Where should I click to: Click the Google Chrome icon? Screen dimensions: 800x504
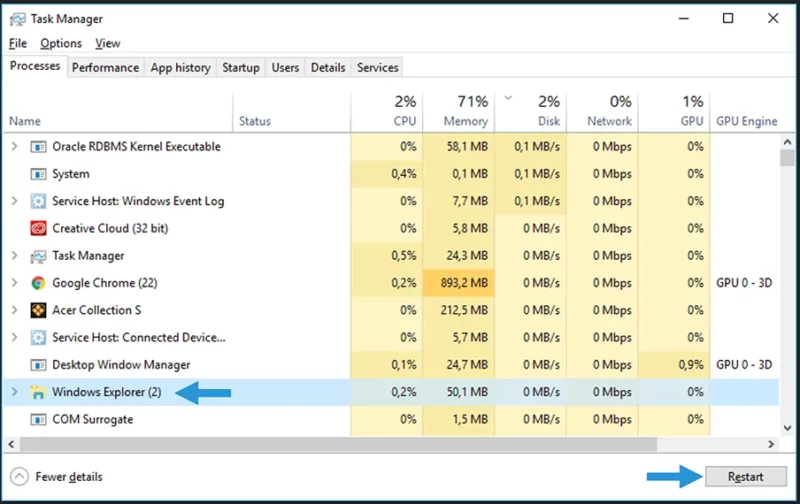(38, 283)
